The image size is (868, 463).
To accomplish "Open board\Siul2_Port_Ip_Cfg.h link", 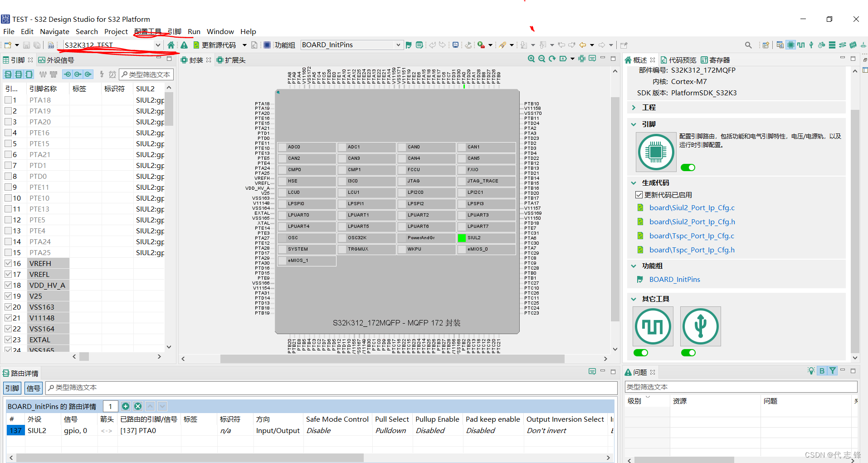I will (x=692, y=222).
